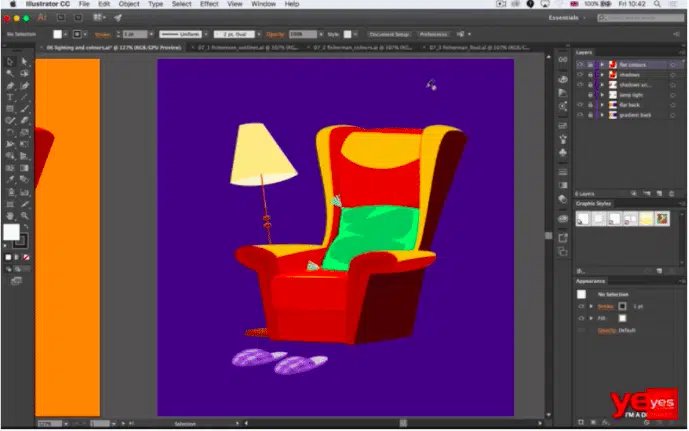The height and width of the screenshot is (431, 689).
Task: Expand the Fill row in Appearance
Action: 591,318
